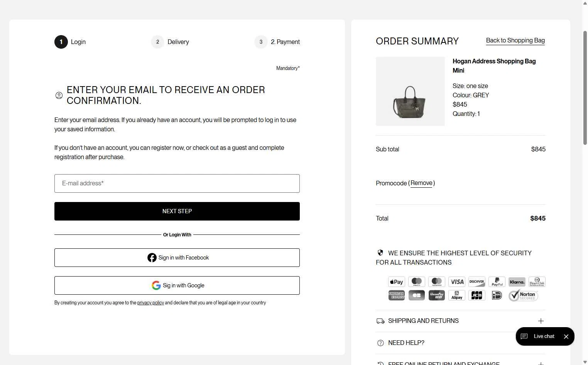
Task: Go to the Delivery step
Action: (170, 42)
